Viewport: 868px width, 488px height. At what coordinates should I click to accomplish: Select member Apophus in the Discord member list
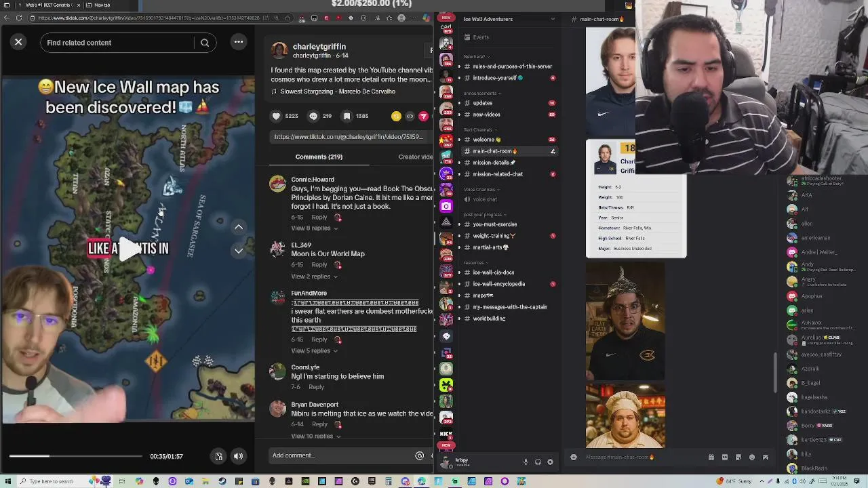point(811,296)
